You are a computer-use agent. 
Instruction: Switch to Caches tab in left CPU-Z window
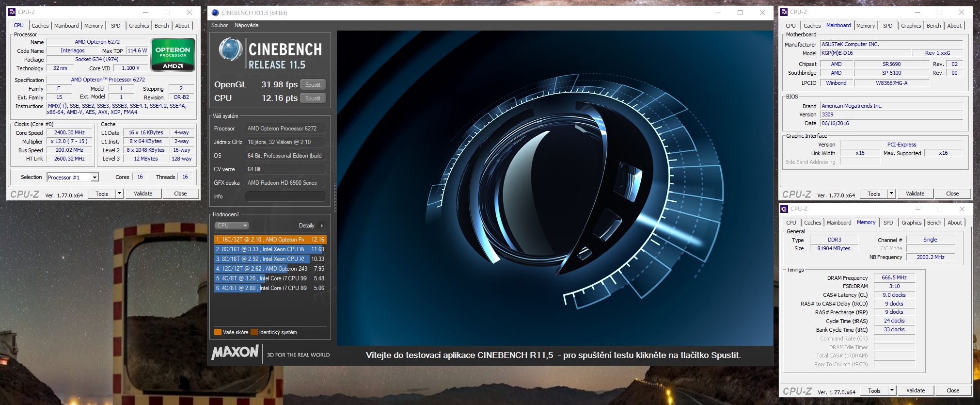40,26
